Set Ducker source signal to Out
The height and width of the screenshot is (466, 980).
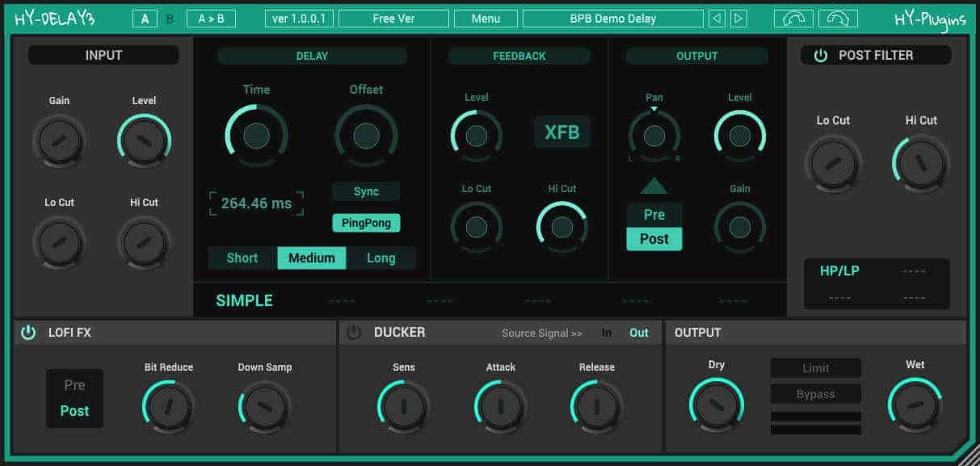(639, 333)
